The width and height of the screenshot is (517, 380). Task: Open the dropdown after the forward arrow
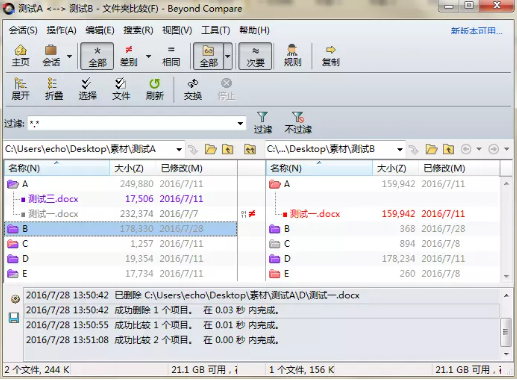click(507, 149)
